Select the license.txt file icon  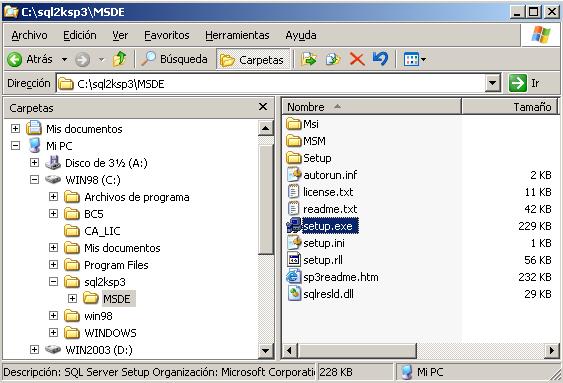click(x=293, y=191)
